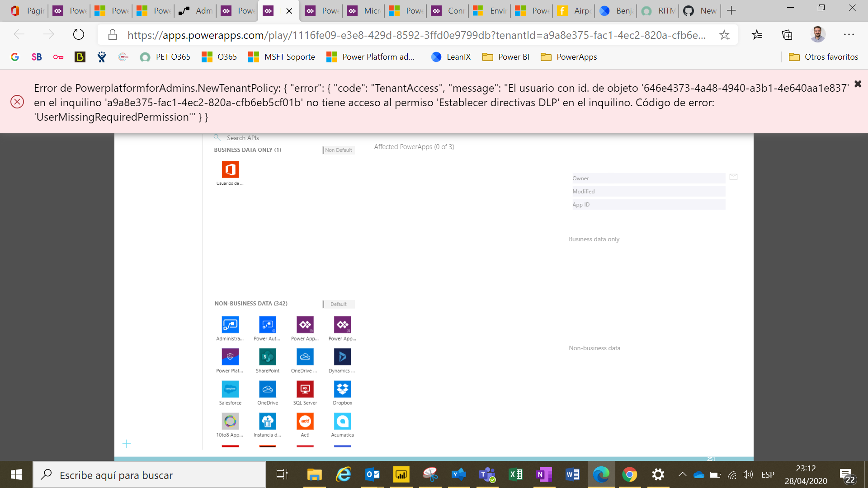This screenshot has height=488, width=868.
Task: Expand Otros favoritos folder
Action: click(x=823, y=57)
